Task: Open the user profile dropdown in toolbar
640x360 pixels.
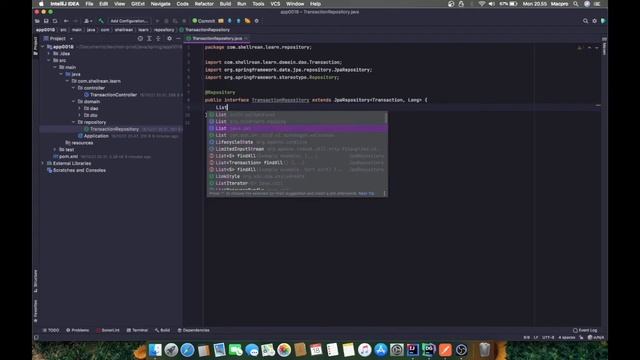Action: 88,21
